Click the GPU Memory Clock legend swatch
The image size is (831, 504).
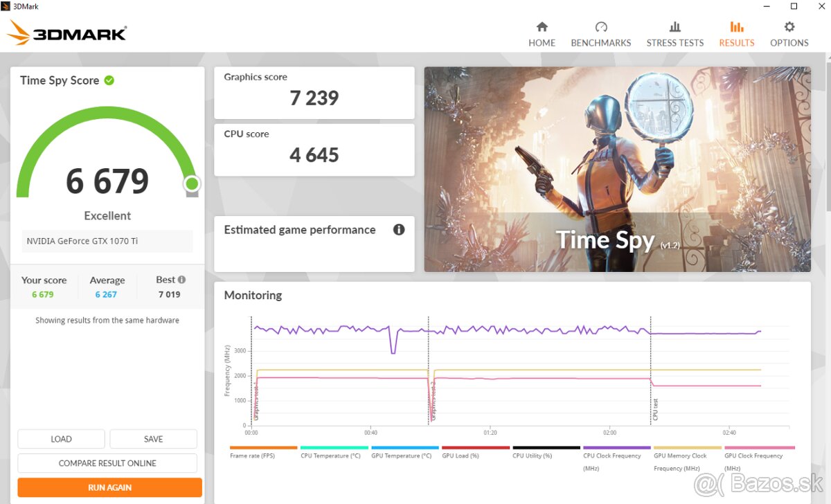[x=687, y=448]
